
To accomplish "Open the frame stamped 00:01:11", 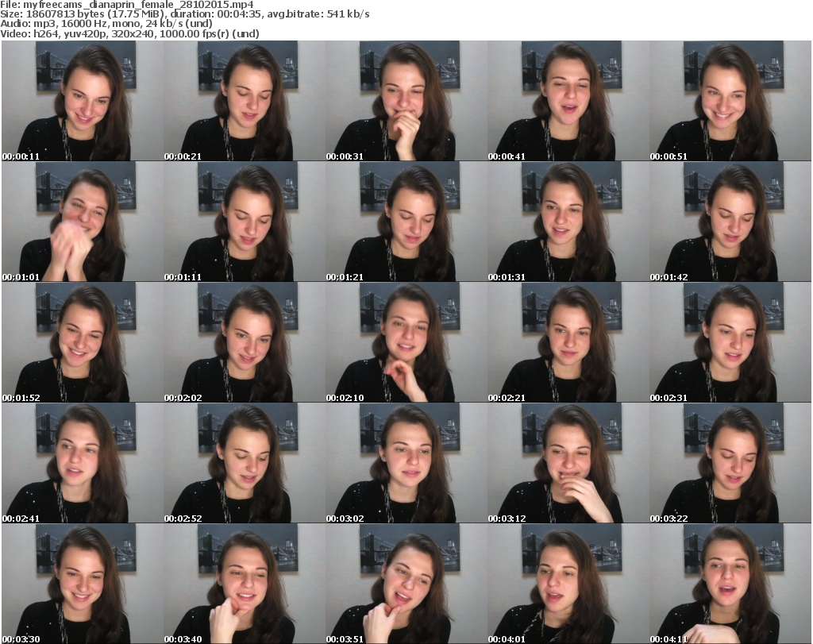I will pyautogui.click(x=245, y=222).
